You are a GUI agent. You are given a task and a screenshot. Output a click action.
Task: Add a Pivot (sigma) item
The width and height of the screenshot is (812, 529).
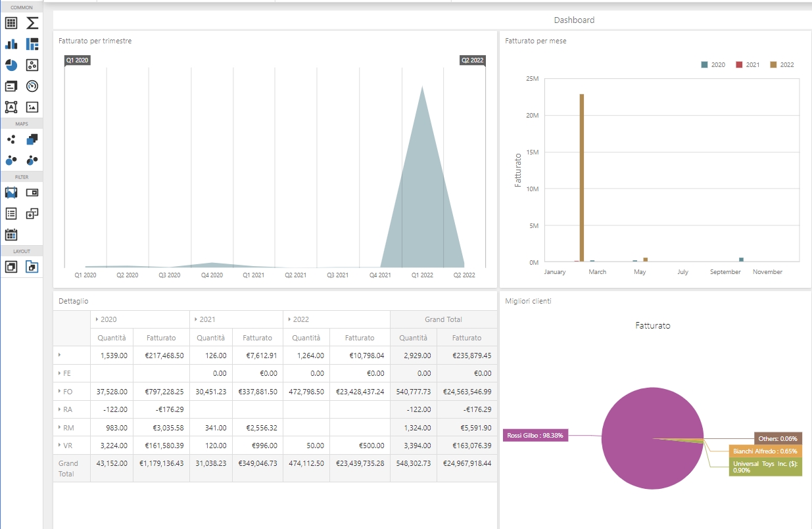[x=32, y=24]
